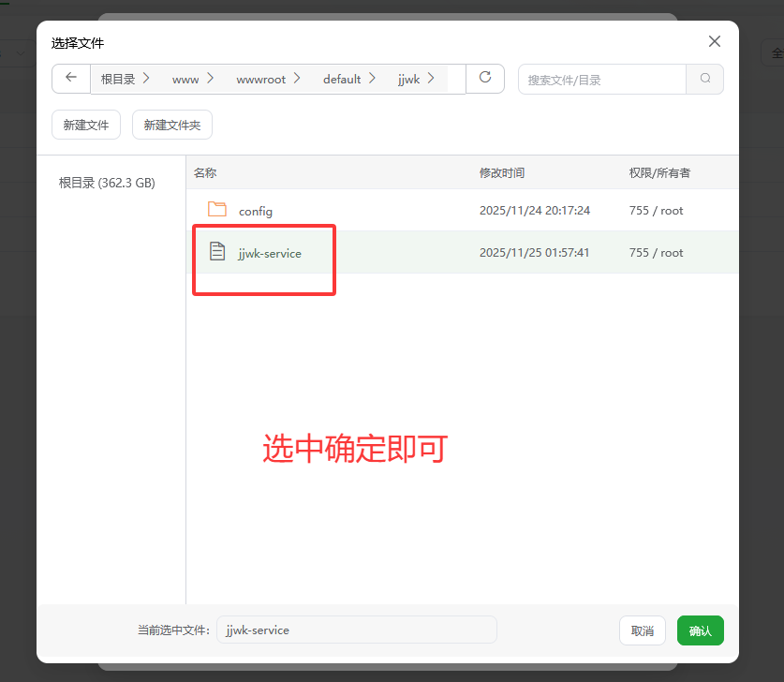Confirm the selection with 确认
This screenshot has height=682, width=784.
pyautogui.click(x=700, y=630)
